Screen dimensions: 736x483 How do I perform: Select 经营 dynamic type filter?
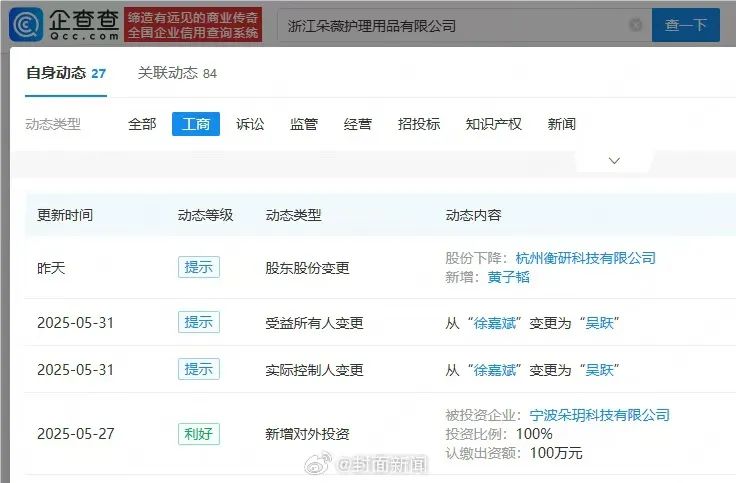(x=358, y=124)
